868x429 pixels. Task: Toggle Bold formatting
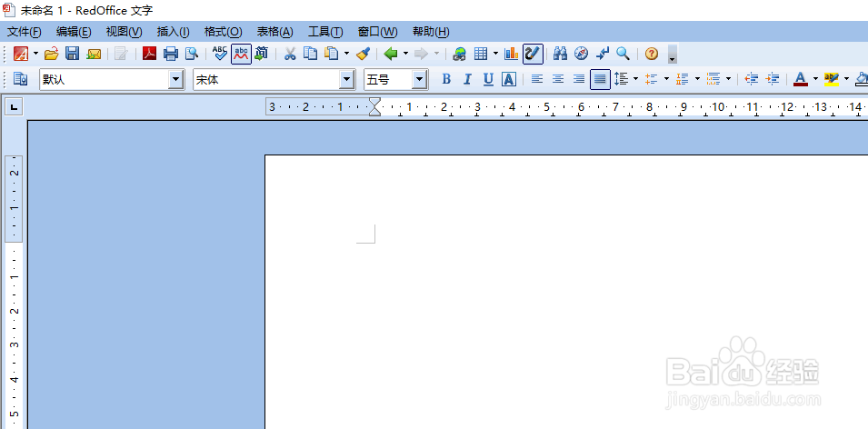pos(446,79)
